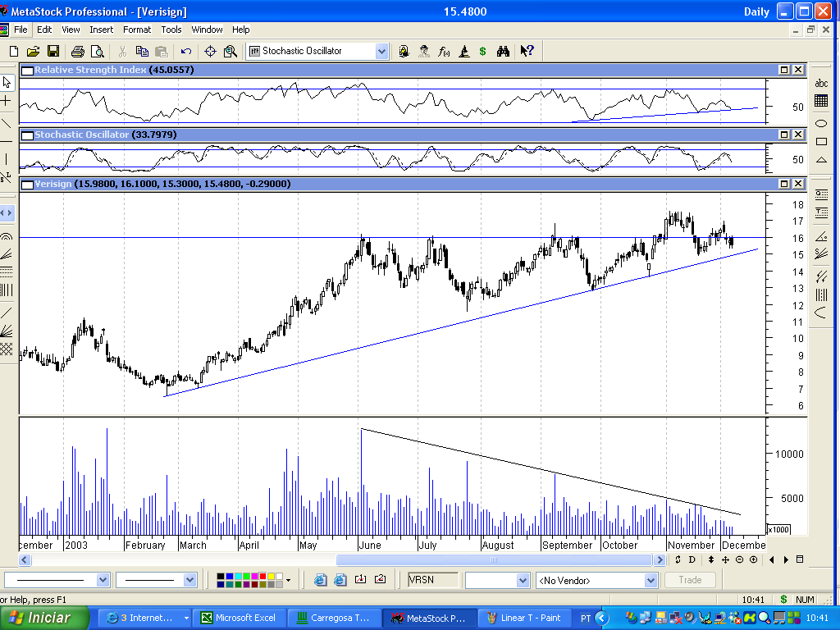The image size is (840, 630).
Task: Open the No Vendor dropdown list
Action: click(651, 580)
